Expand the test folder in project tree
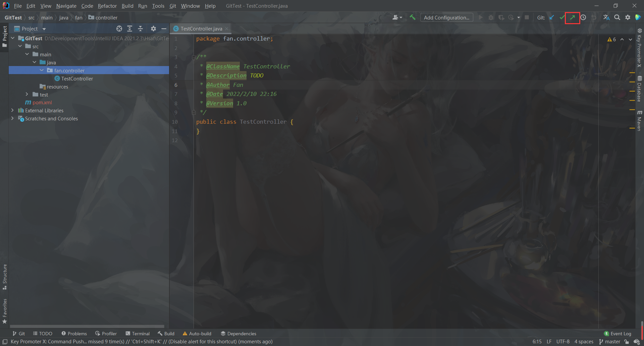The image size is (644, 346). coord(27,95)
